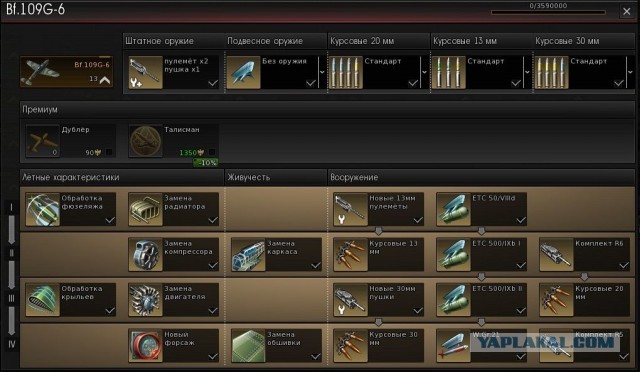Click the 20 mm belt ammo icon

(x=346, y=73)
